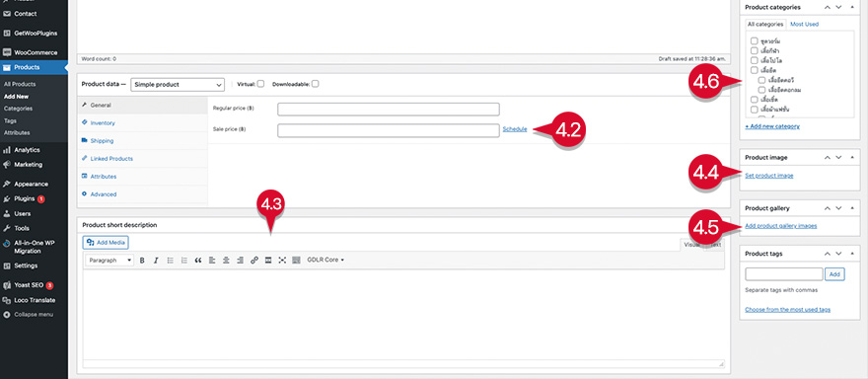The width and height of the screenshot is (868, 379).
Task: Check the ชุดวอร์ม category checkbox
Action: (x=754, y=41)
